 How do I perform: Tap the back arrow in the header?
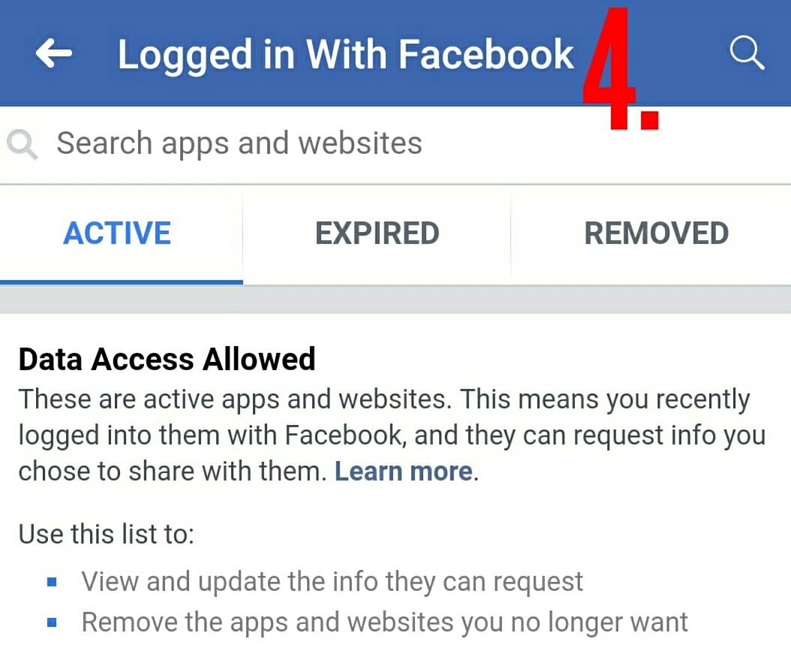[x=53, y=53]
